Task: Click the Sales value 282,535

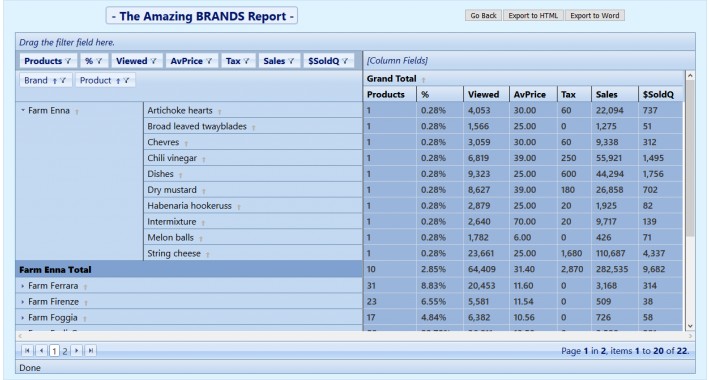Action: point(612,269)
